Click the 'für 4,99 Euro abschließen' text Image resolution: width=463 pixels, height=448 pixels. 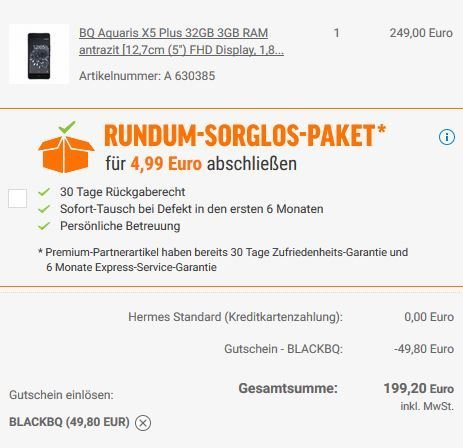coord(201,164)
